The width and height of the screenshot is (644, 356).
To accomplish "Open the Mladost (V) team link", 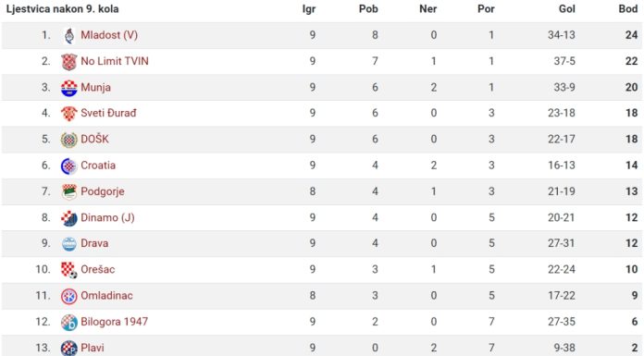I will click(109, 35).
